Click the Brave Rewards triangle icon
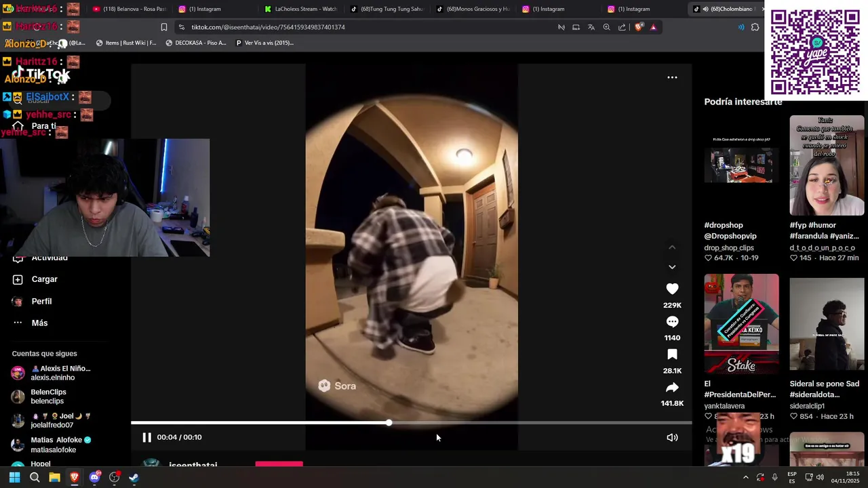 [x=653, y=27]
